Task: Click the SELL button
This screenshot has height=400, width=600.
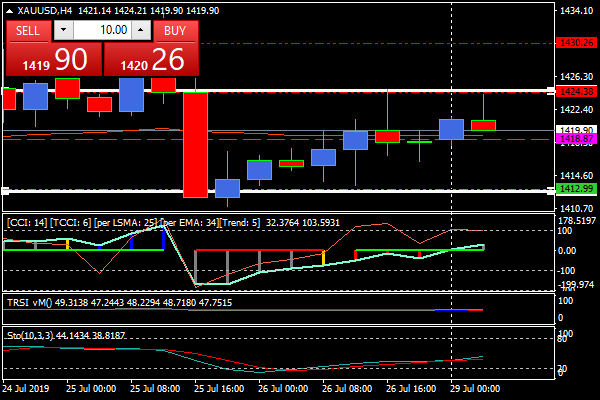Action: (x=28, y=30)
